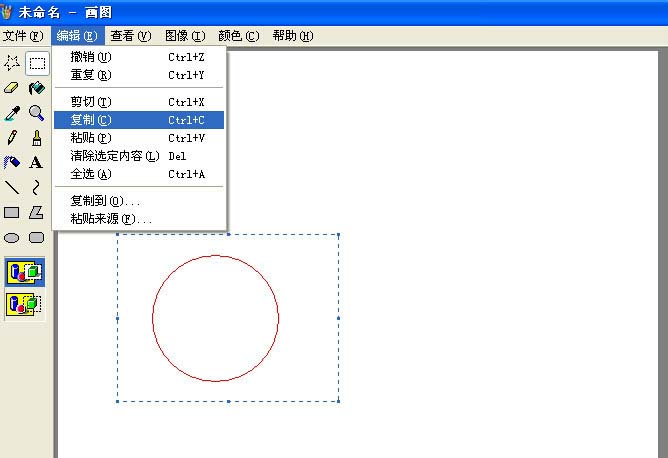Open the 文件(F) menu
668x458 pixels.
tap(23, 36)
